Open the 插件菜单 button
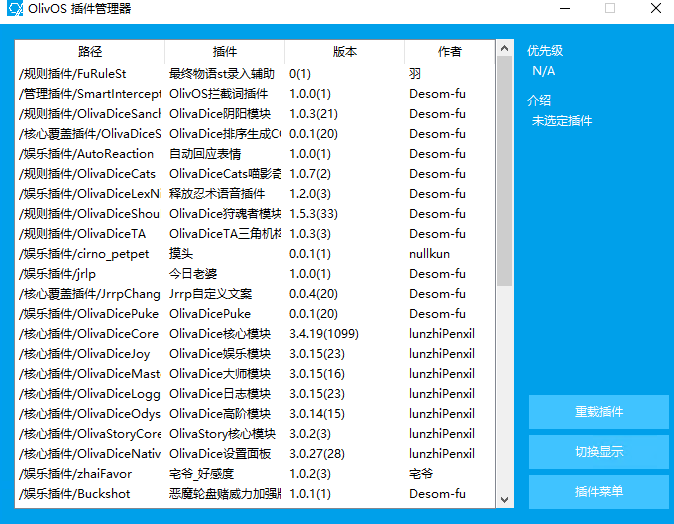 pos(598,492)
